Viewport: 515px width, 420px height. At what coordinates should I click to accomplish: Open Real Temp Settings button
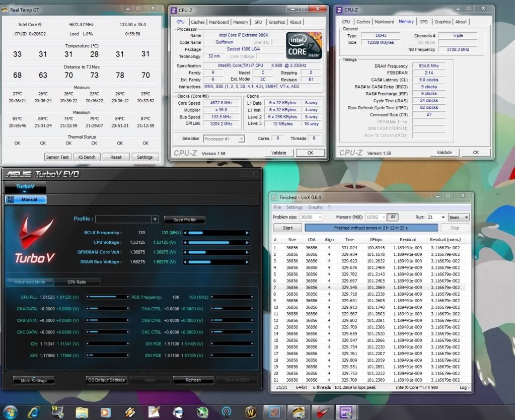click(x=145, y=157)
